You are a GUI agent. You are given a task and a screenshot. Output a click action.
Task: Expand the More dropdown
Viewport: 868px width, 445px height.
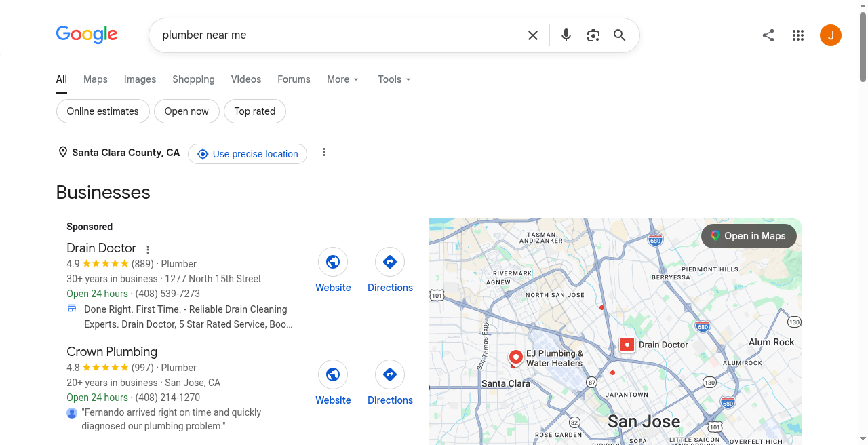[342, 79]
